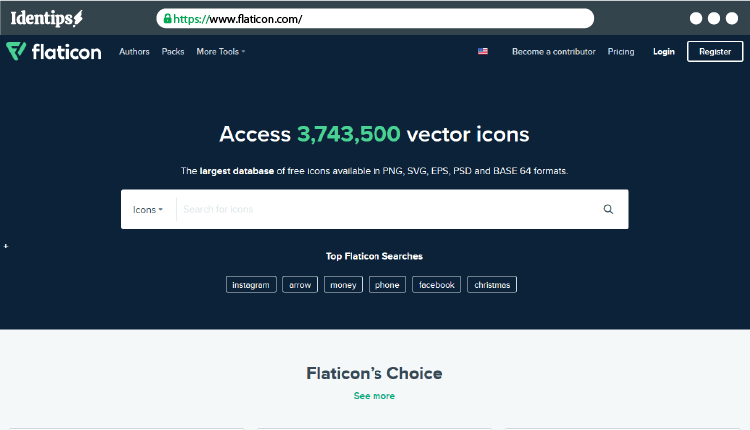Pick the phone search tag
The width and height of the screenshot is (750, 430).
(x=387, y=285)
